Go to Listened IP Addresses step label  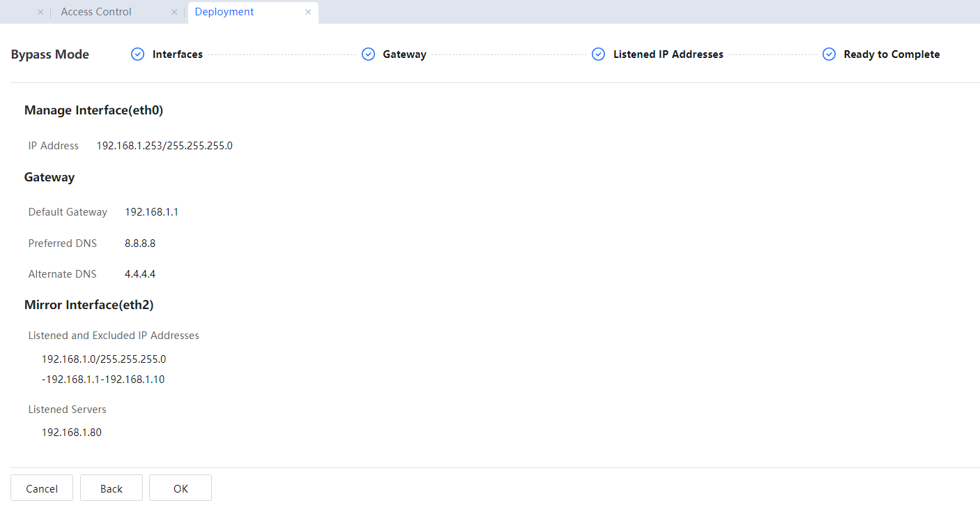tap(668, 54)
